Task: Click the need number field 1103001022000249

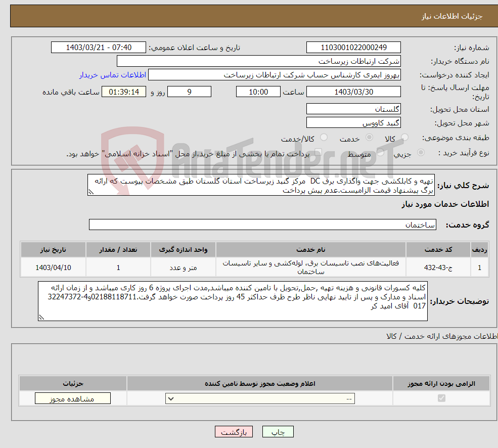Action: pyautogui.click(x=353, y=48)
